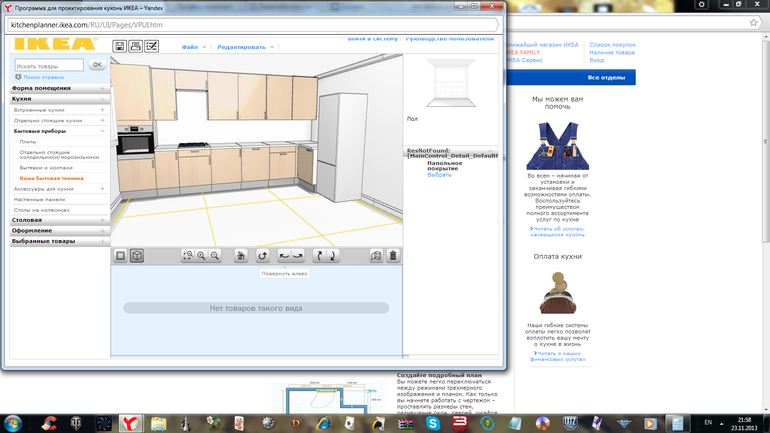Select Плиты in the appliances list
This screenshot has height=433, width=770.
[x=28, y=142]
